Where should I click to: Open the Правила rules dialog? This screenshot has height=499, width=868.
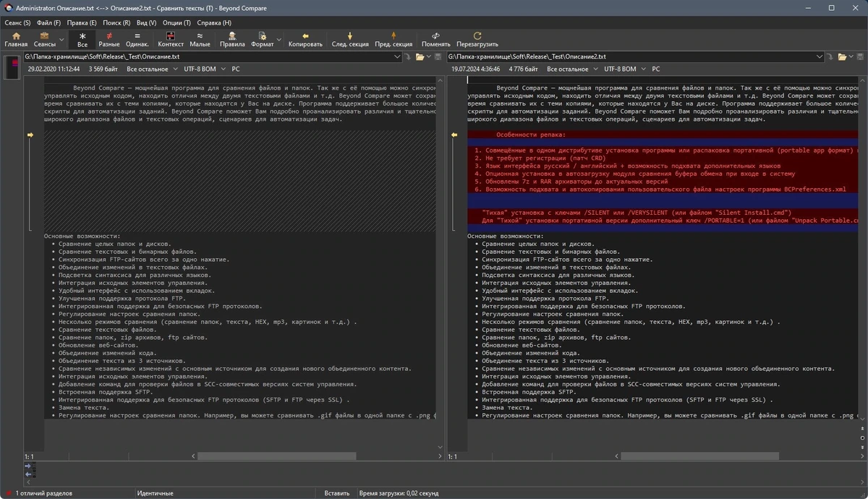(232, 39)
